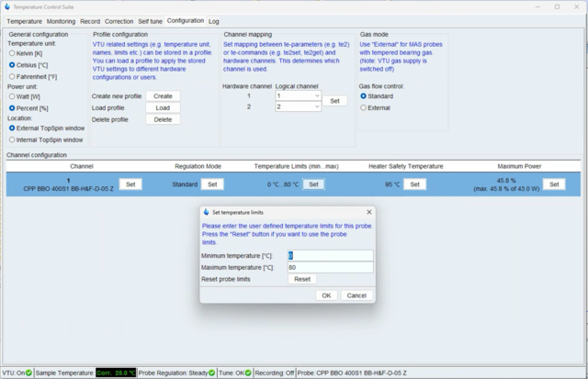Choose Fahrenheit temperature unit
This screenshot has height=379, width=588.
(x=12, y=77)
